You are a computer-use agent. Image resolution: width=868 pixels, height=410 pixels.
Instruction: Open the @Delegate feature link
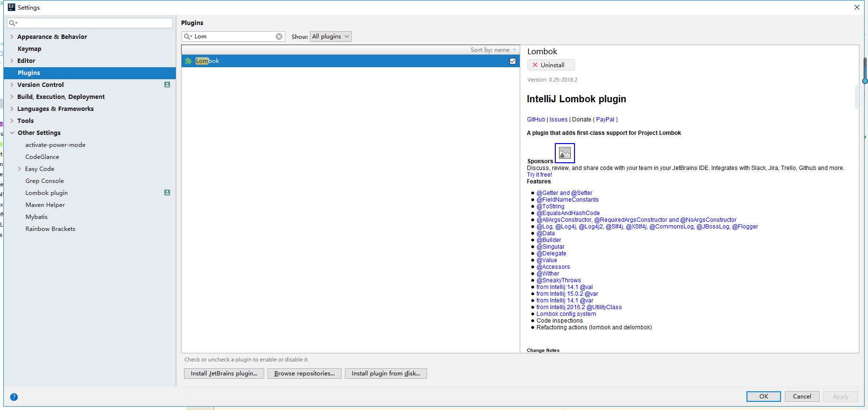(551, 253)
